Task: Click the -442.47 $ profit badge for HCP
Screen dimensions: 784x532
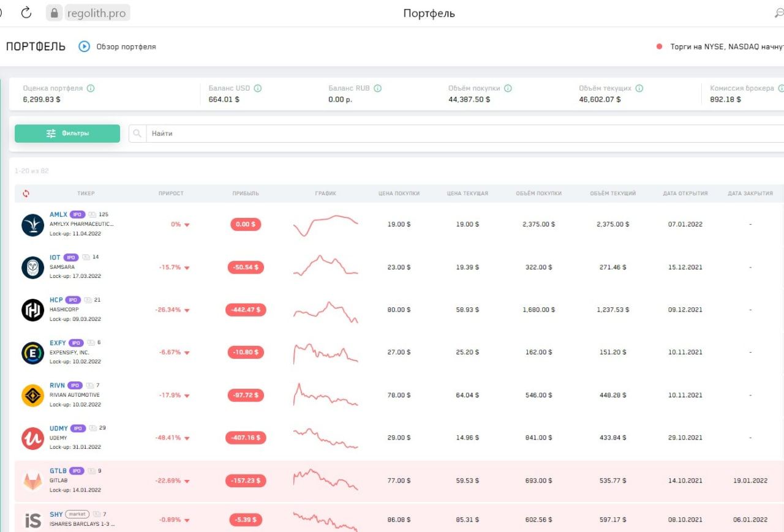Action: (x=246, y=310)
